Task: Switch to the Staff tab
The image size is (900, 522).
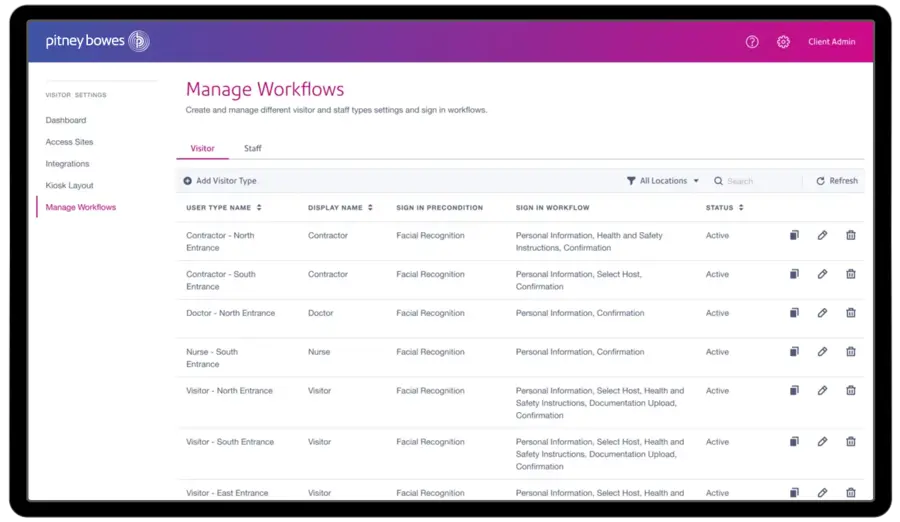Action: pos(253,149)
